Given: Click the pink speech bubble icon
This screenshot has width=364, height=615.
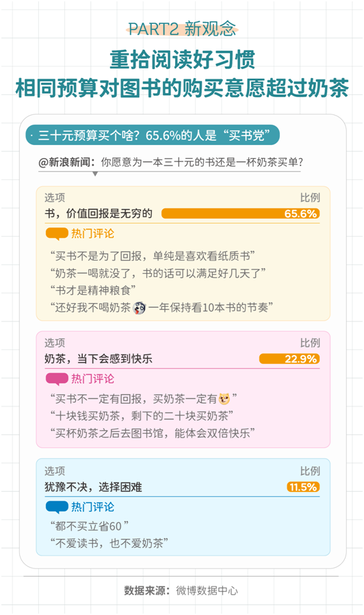Looking at the screenshot, I should pyautogui.click(x=57, y=379).
